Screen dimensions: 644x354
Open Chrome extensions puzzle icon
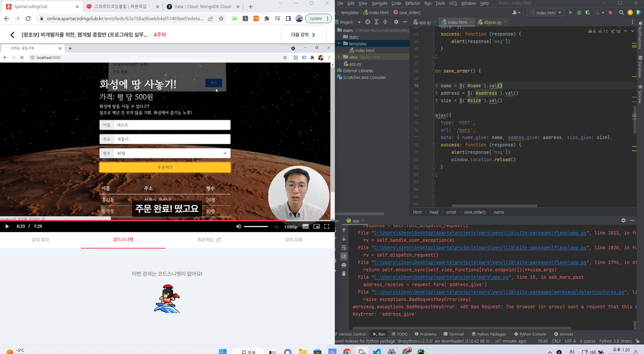click(267, 18)
